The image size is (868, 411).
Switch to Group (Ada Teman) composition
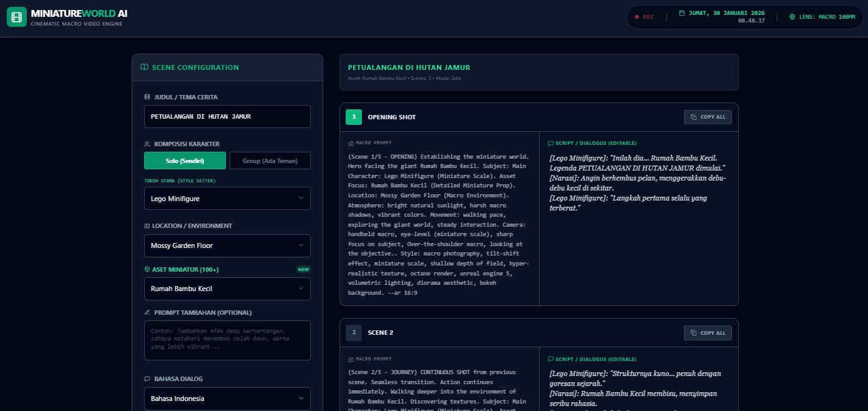pyautogui.click(x=270, y=161)
